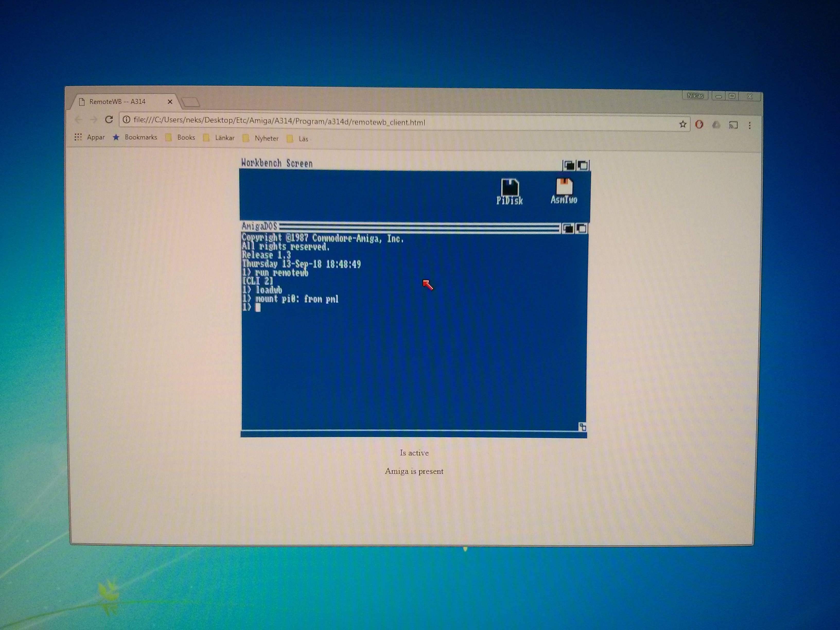Screen dimensions: 840x630
Task: Bookmark this page with the star icon
Action: pyautogui.click(x=682, y=124)
